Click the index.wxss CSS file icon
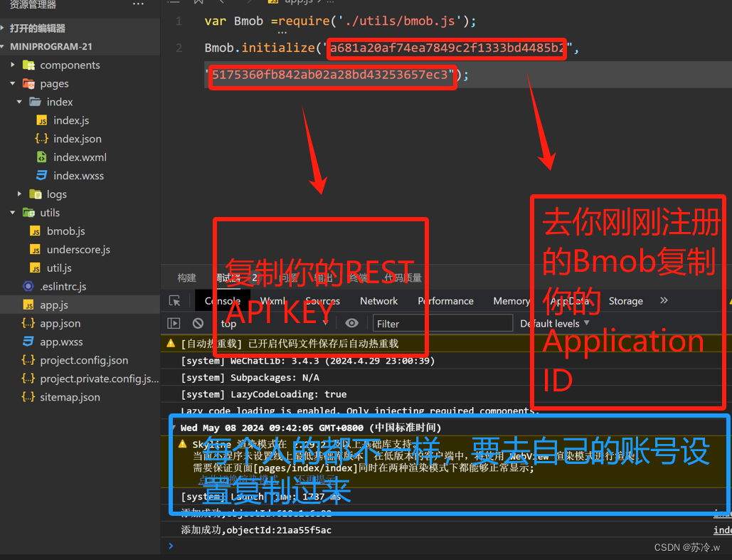Viewport: 732px width, 560px height. point(41,176)
